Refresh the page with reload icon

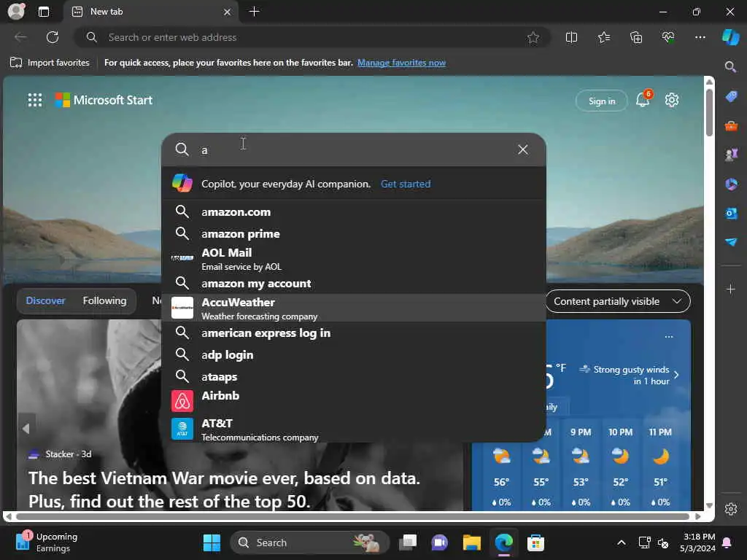point(53,37)
